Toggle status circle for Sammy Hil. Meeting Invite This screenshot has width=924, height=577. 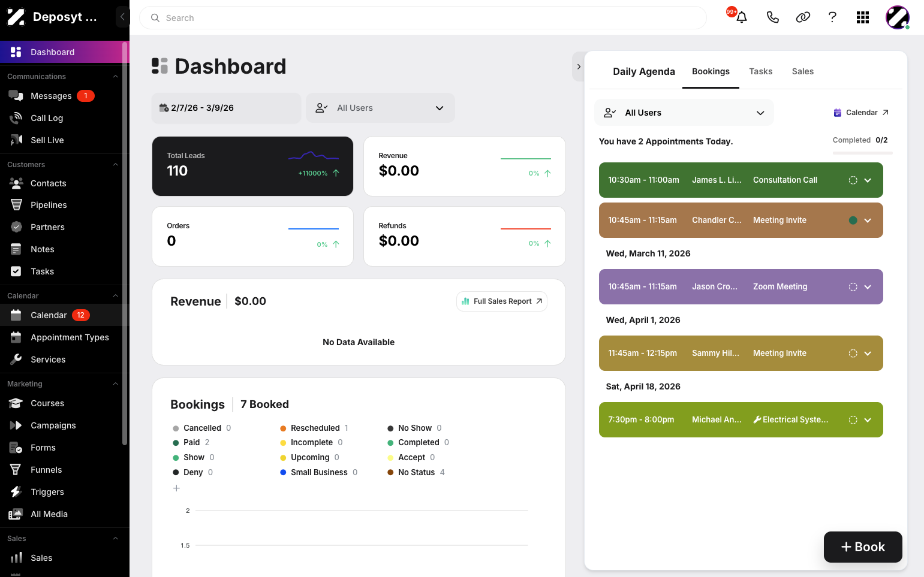coord(853,354)
